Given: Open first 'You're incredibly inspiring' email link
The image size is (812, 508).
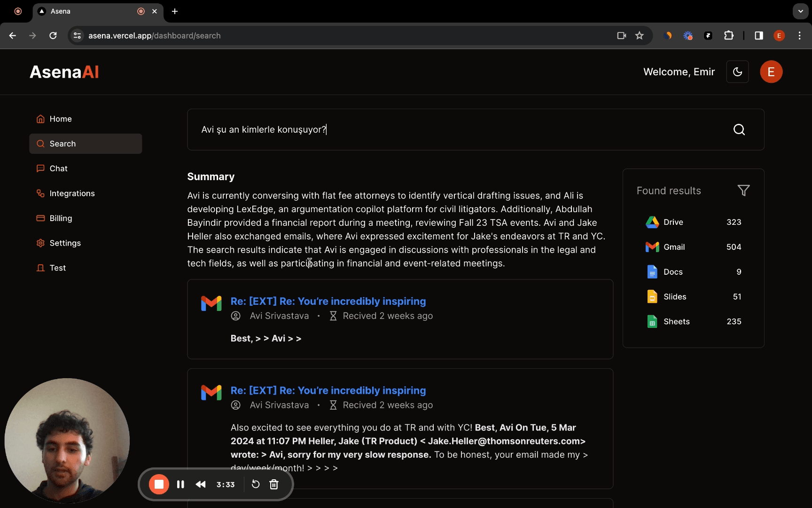Looking at the screenshot, I should point(328,301).
